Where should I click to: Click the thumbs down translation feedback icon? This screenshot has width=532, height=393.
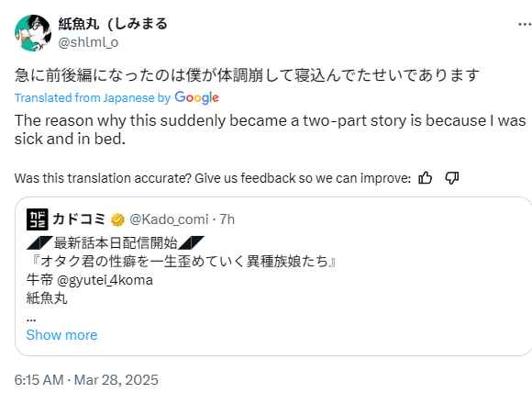point(452,177)
